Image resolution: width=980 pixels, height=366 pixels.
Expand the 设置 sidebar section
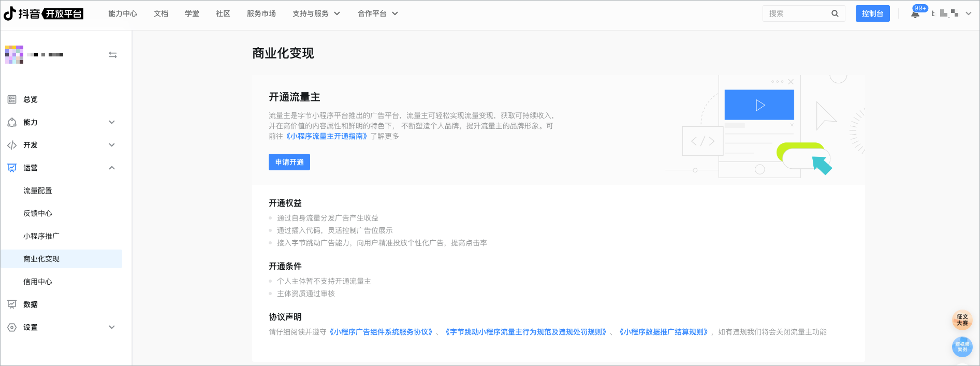point(112,327)
